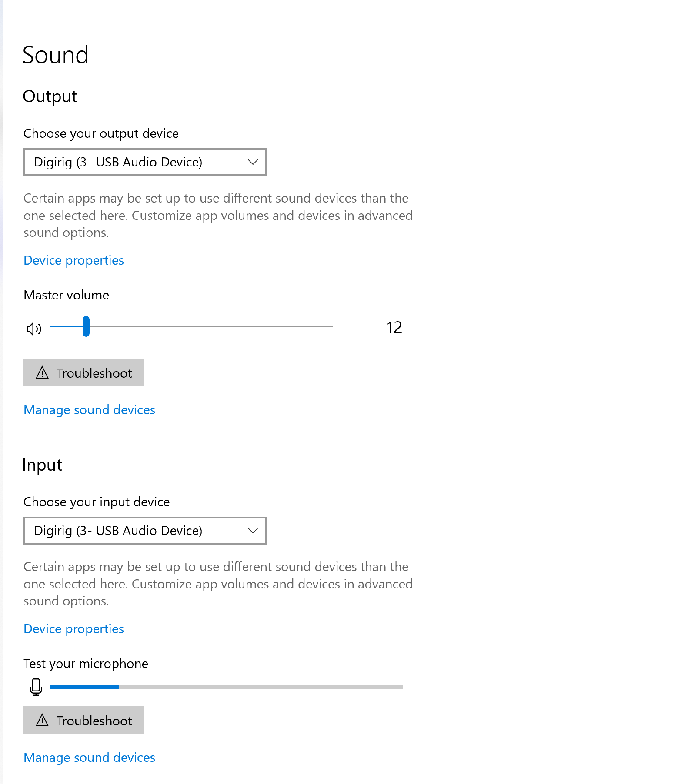Click the chevron arrow of the output device selector

pos(253,162)
